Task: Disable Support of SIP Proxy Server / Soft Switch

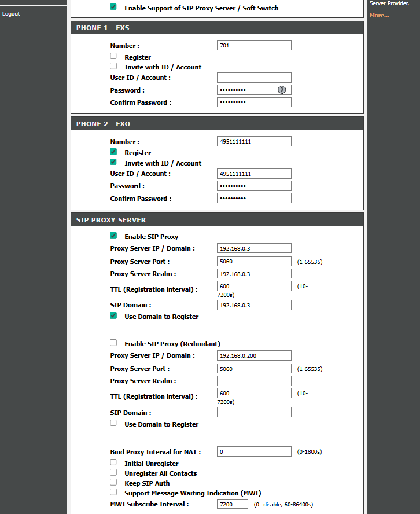Action: pyautogui.click(x=113, y=8)
